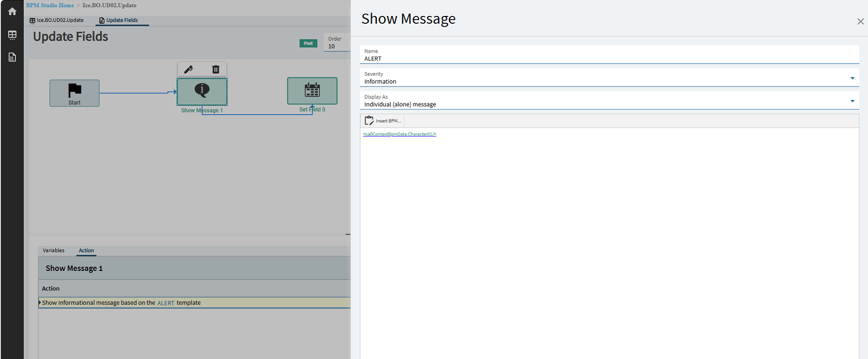Select the Start flag node
Screen dimensions: 868x359
(75, 93)
